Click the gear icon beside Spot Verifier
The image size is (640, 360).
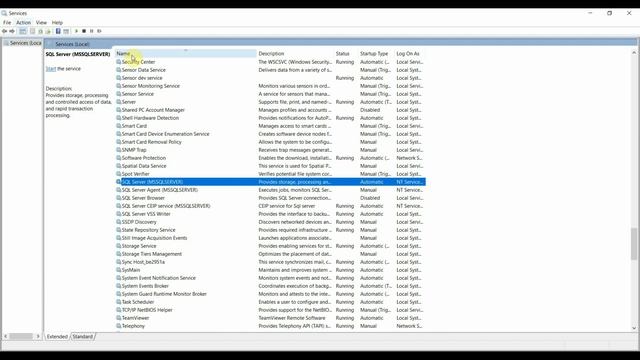[119, 174]
